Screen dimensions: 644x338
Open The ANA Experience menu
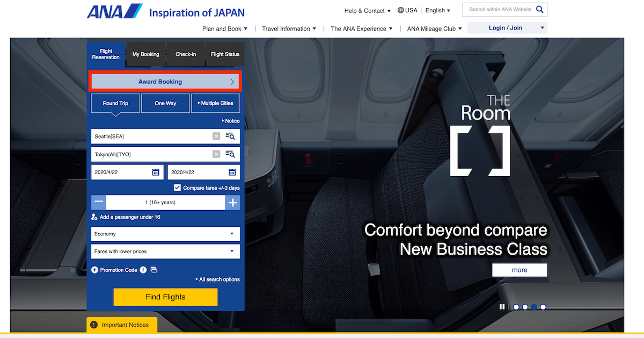(x=362, y=29)
